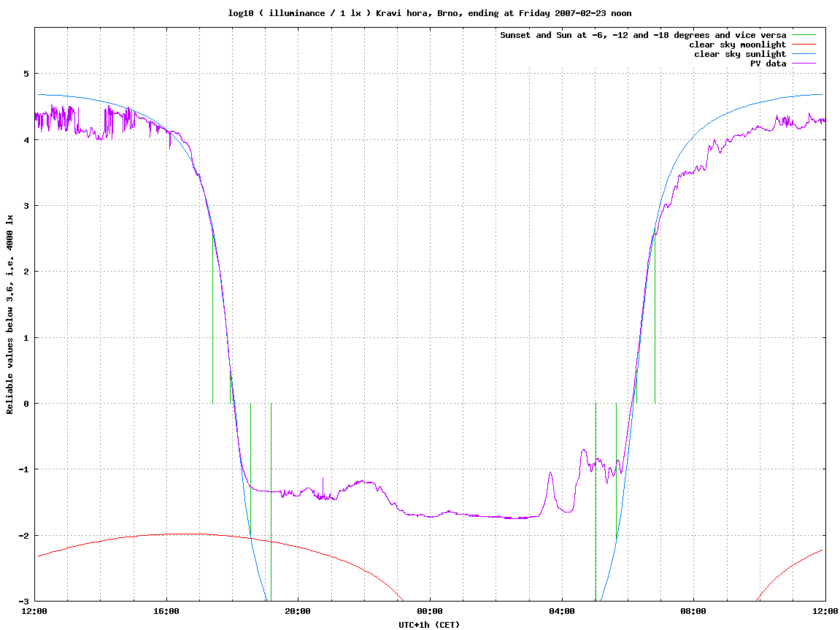This screenshot has height=630, width=840.
Task: Click the y-axis tick label -2
Action: [24, 536]
